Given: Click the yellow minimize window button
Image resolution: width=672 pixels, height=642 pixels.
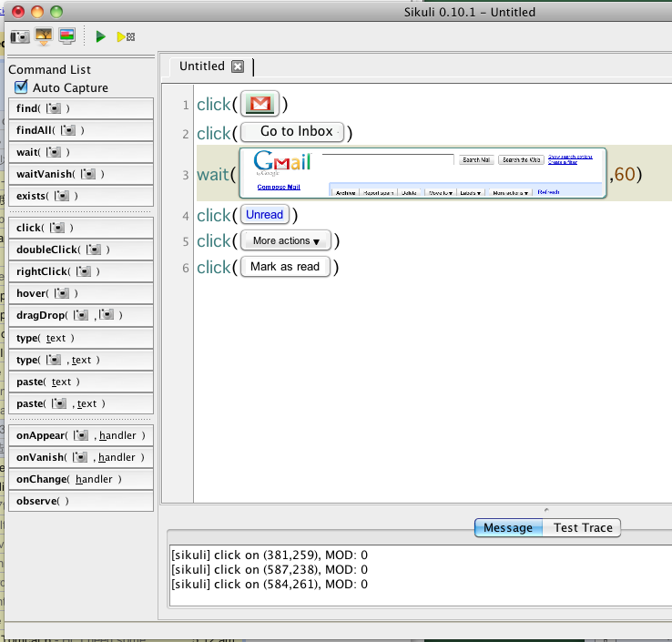Looking at the screenshot, I should tap(37, 12).
